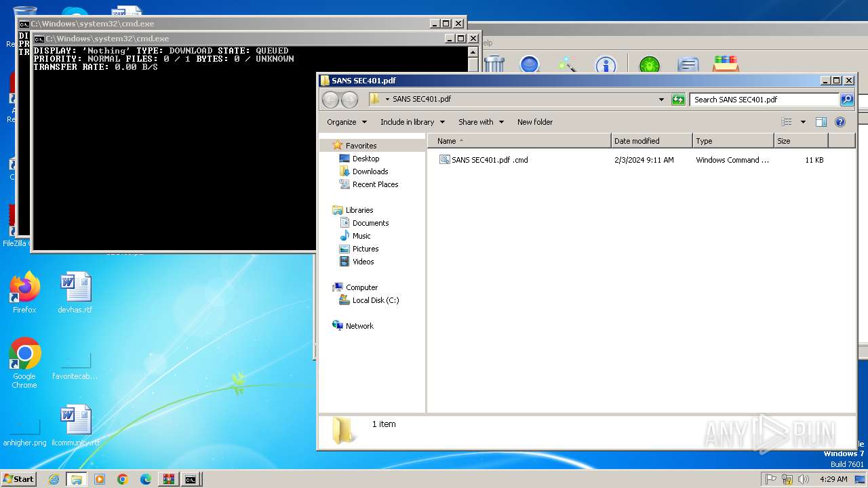The image size is (868, 488).
Task: Select Network in the navigation pane
Action: tap(359, 326)
